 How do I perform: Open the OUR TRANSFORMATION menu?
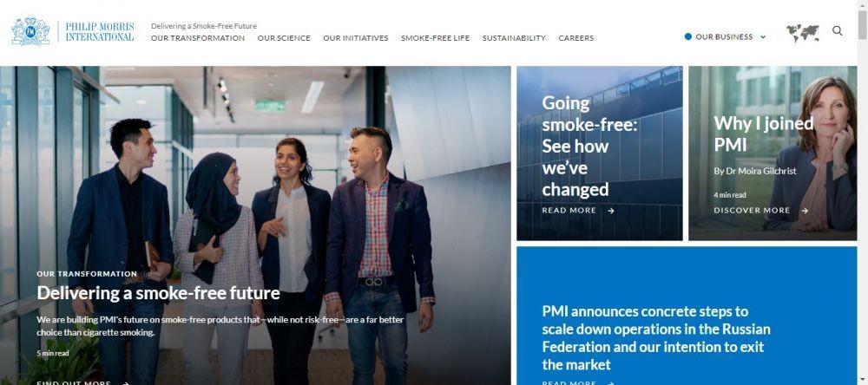click(x=198, y=38)
